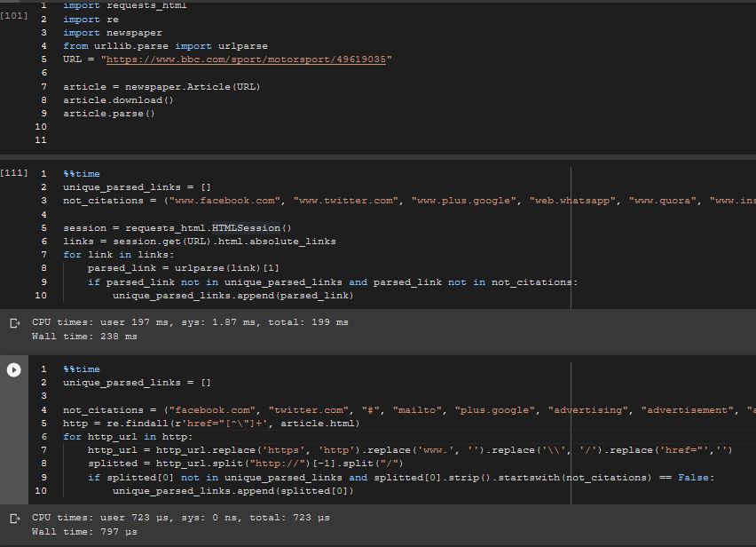
Task: Click the 'article.parse()' line
Action: coord(109,114)
